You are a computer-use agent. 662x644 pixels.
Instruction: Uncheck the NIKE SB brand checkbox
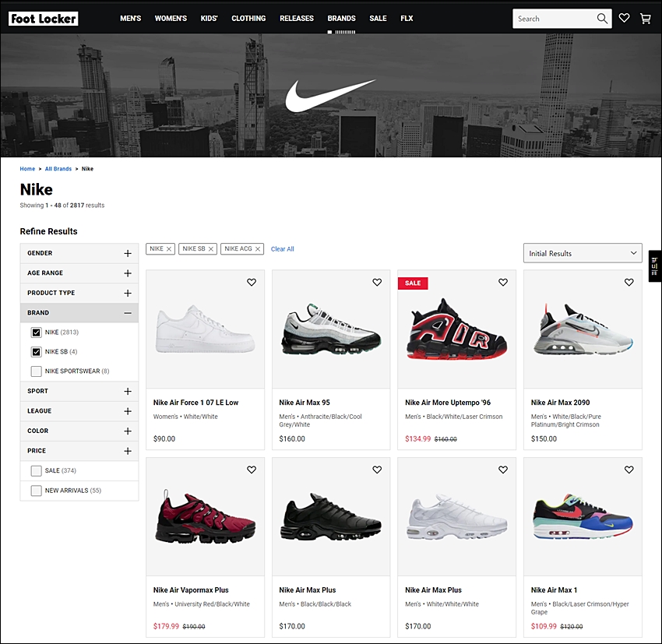pos(37,352)
